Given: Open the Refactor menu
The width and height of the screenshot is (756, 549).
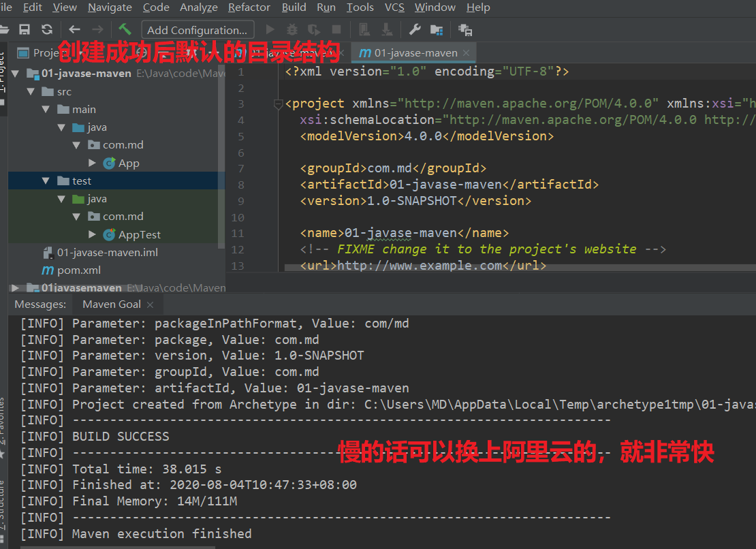Looking at the screenshot, I should (249, 7).
